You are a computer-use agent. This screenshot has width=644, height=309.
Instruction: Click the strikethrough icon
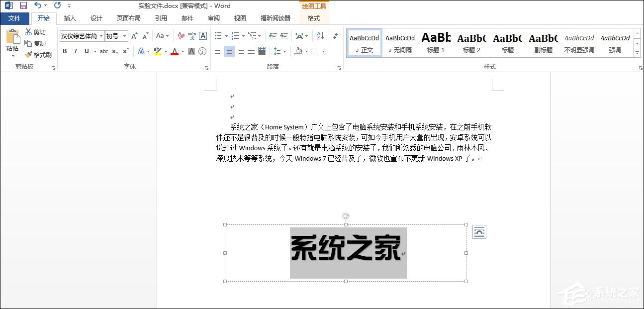[104, 51]
